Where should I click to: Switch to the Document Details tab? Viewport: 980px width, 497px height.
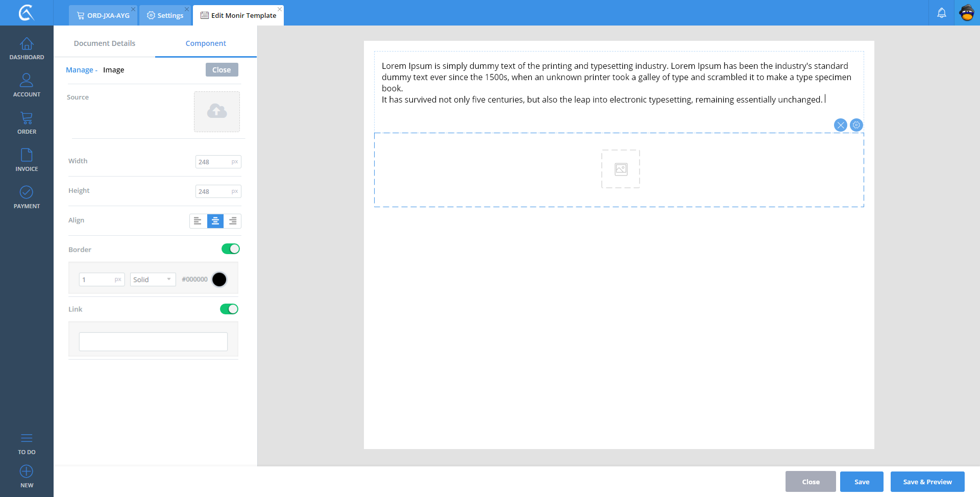[104, 43]
